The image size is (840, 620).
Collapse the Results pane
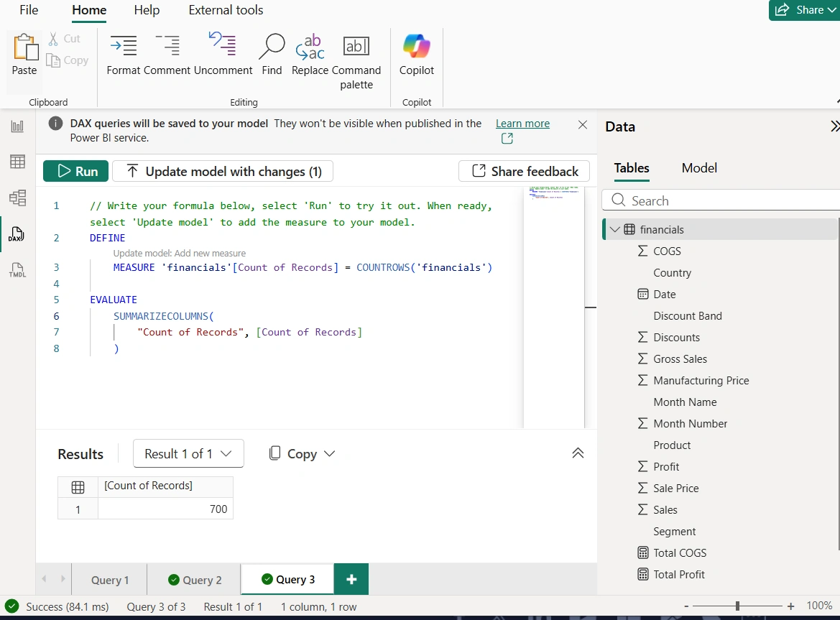click(578, 453)
